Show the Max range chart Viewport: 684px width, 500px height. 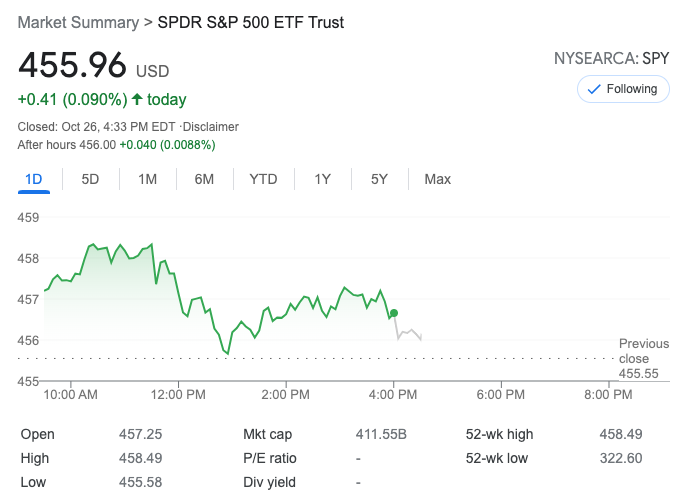coord(437,179)
